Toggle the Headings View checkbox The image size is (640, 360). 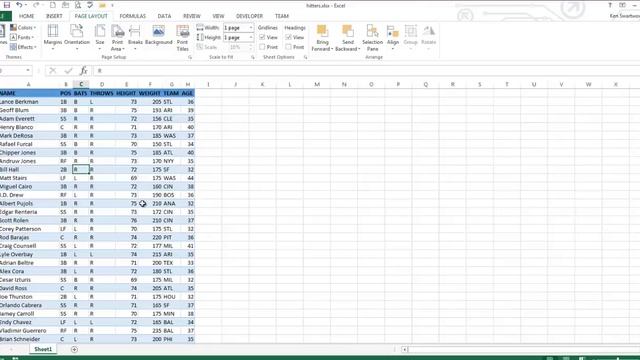[289, 37]
